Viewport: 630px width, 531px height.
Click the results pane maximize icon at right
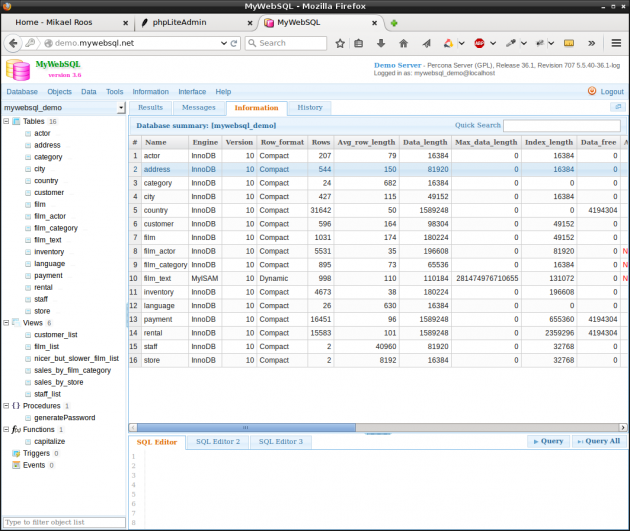pos(618,107)
